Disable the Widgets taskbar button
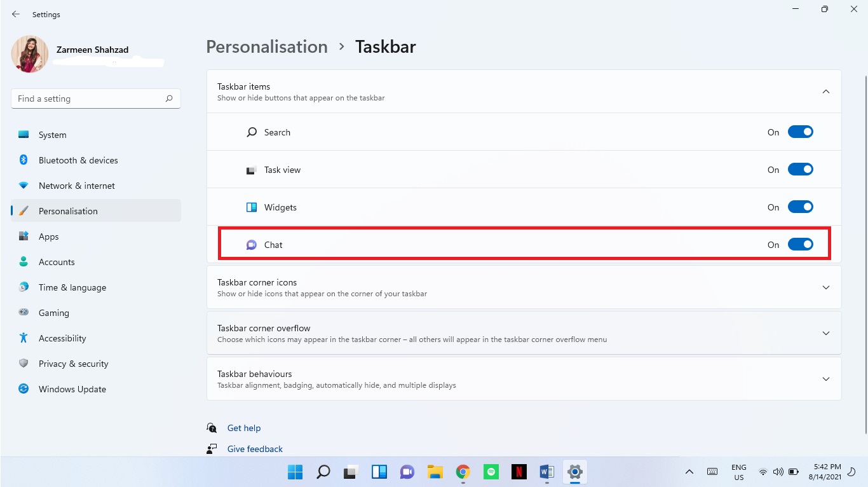Image resolution: width=868 pixels, height=487 pixels. click(801, 207)
